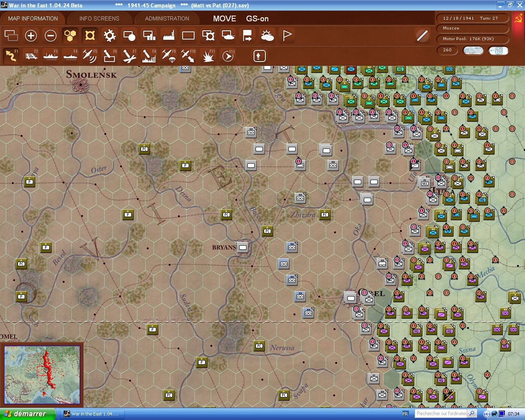Screen dimensions: 525x420
Task: Click the pennant flag icon
Action: [x=287, y=36]
